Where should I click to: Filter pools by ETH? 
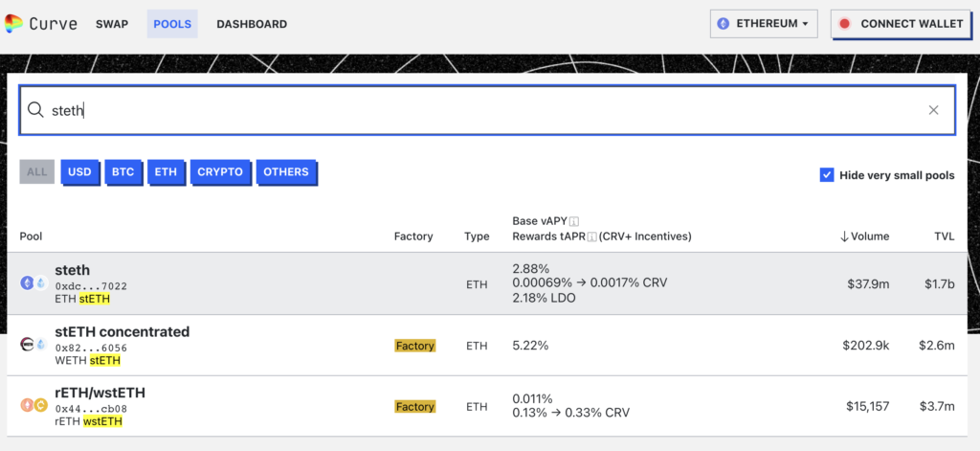[x=166, y=172]
